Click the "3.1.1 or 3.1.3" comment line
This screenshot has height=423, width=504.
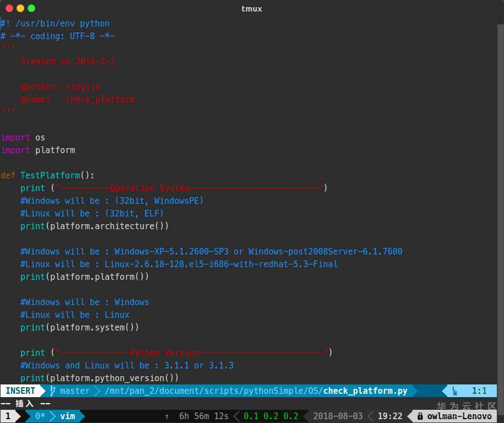pos(127,365)
